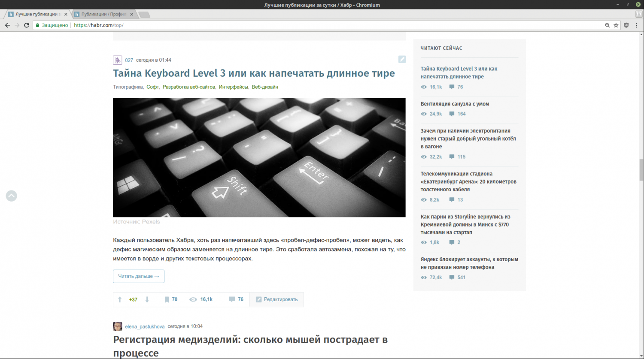644x359 pixels.
Task: Click the ЧИТАЮТ СЕЙЧАС sidebar heading
Action: [x=441, y=48]
